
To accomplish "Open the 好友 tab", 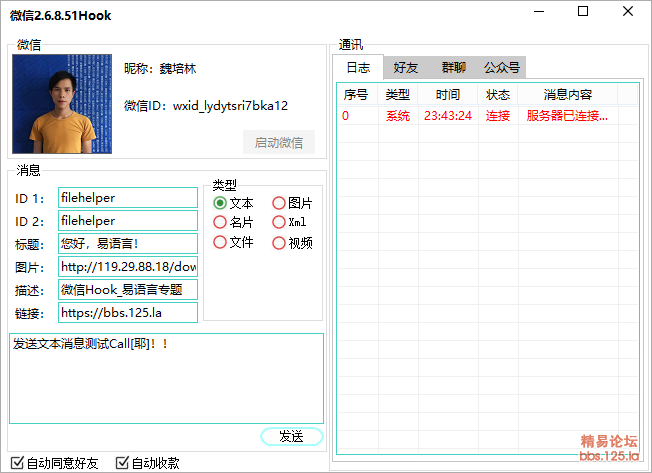I will 406,67.
